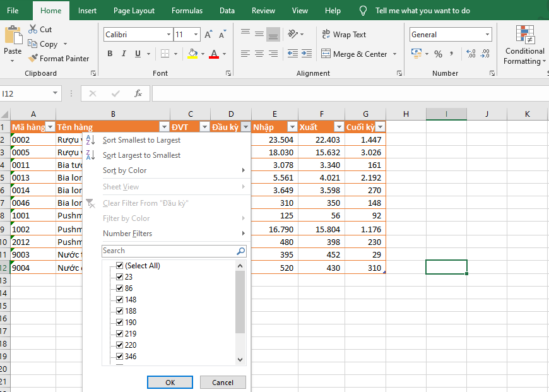Click the Fill Color bucket swatch
Screen dimensions: 549x392
tap(192, 54)
